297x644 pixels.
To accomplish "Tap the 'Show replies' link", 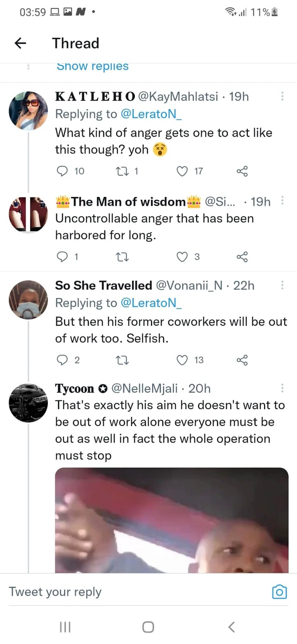I will pyautogui.click(x=92, y=66).
